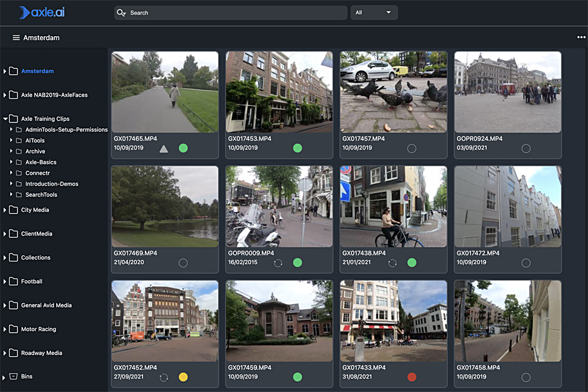Image resolution: width=588 pixels, height=392 pixels.
Task: Toggle the green status circle on GOPR0009.MP4
Action: point(298,263)
